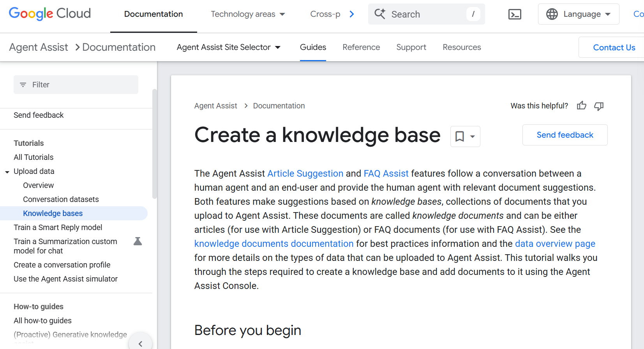The height and width of the screenshot is (349, 644).
Task: Click the Search input field
Action: pos(427,14)
